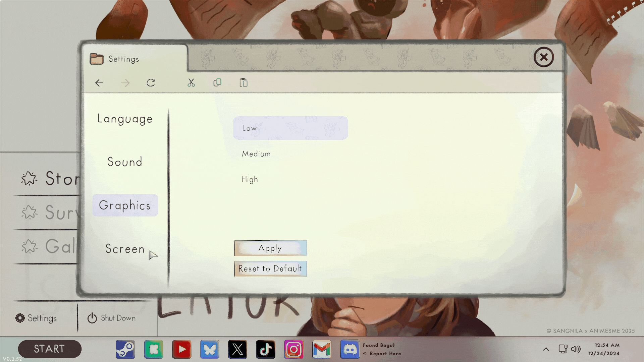Click Reset to Default button
Viewport: 644px width, 362px height.
270,268
